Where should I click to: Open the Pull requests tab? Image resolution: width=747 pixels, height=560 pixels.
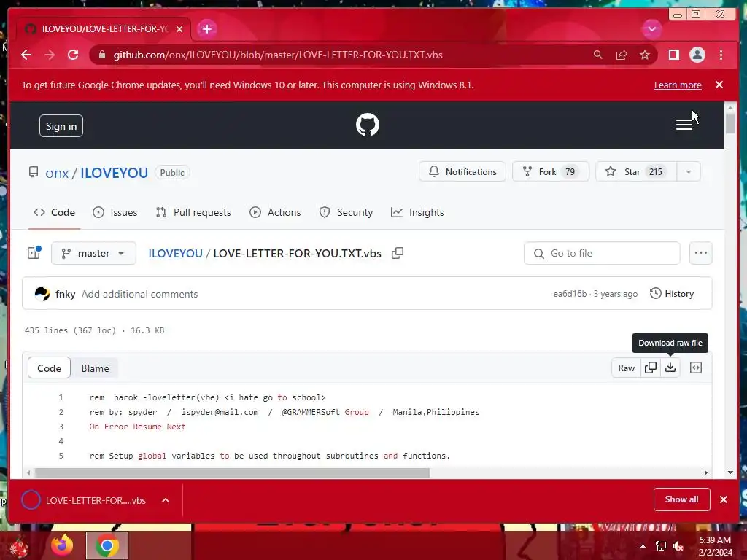coord(193,212)
